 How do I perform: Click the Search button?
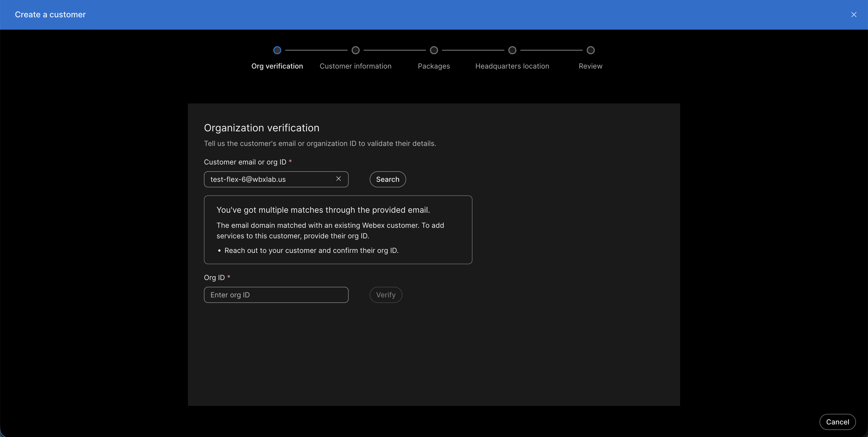click(388, 179)
